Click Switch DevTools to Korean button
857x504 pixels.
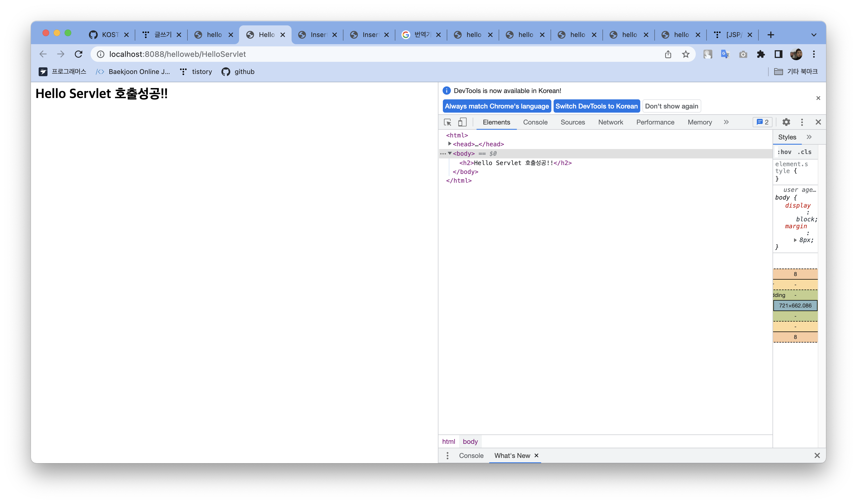click(596, 106)
